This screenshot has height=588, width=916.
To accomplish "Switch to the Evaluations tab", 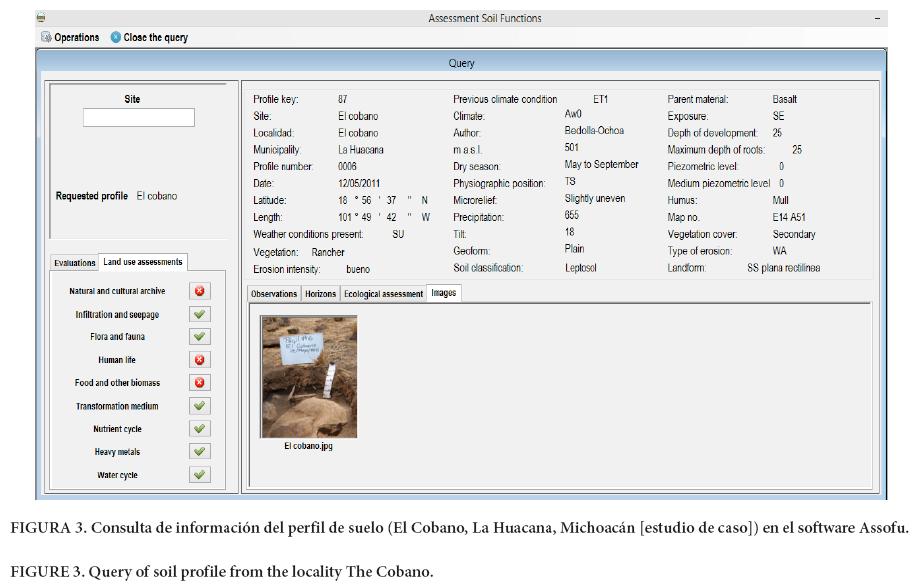I will point(75,263).
